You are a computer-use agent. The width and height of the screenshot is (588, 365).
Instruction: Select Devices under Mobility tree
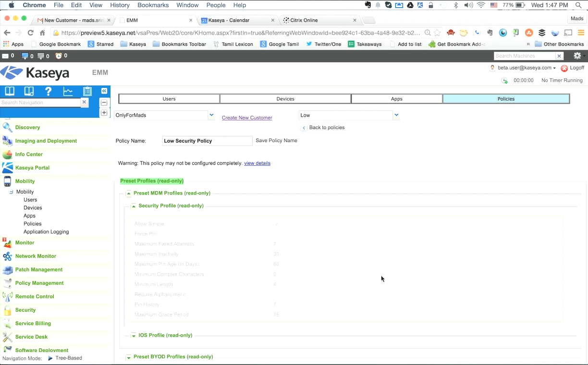coord(33,208)
